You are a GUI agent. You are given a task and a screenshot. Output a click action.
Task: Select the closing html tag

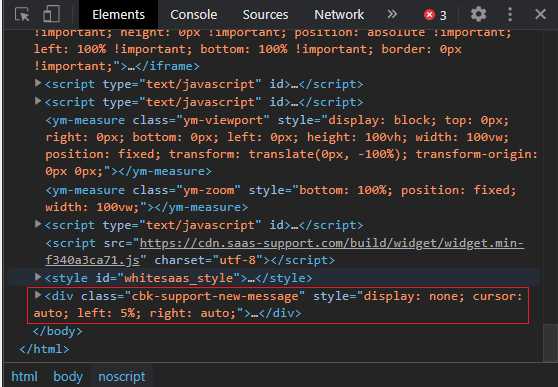point(44,349)
